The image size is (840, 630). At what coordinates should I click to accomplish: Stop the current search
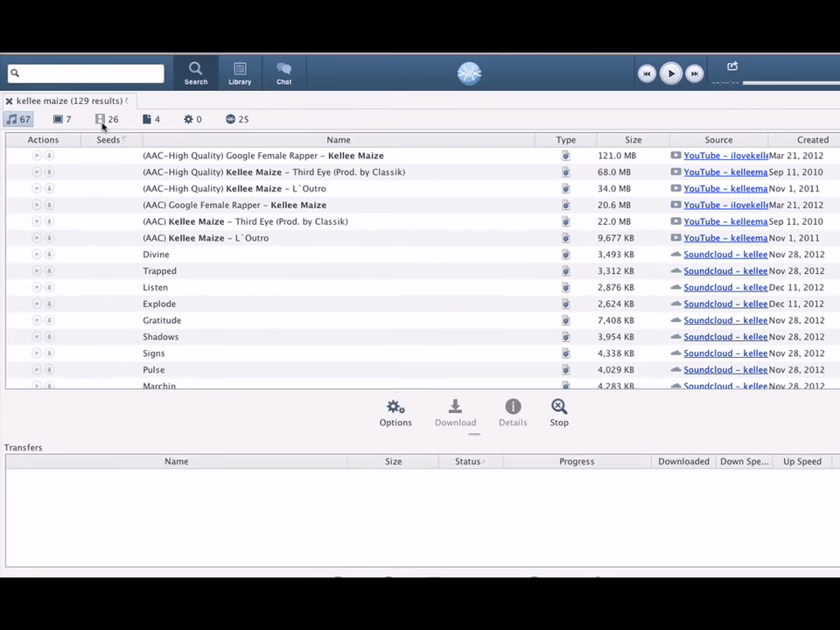click(x=559, y=413)
